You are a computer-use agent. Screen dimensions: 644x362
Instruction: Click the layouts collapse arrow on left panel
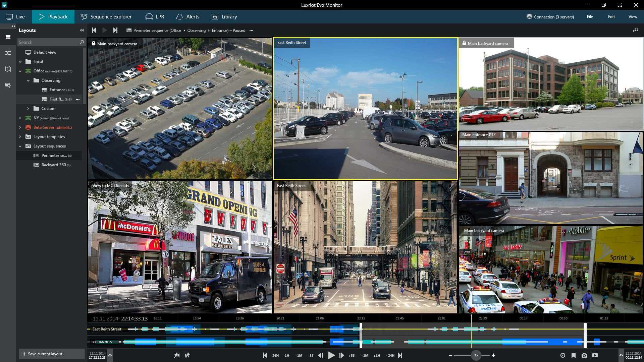pyautogui.click(x=82, y=30)
